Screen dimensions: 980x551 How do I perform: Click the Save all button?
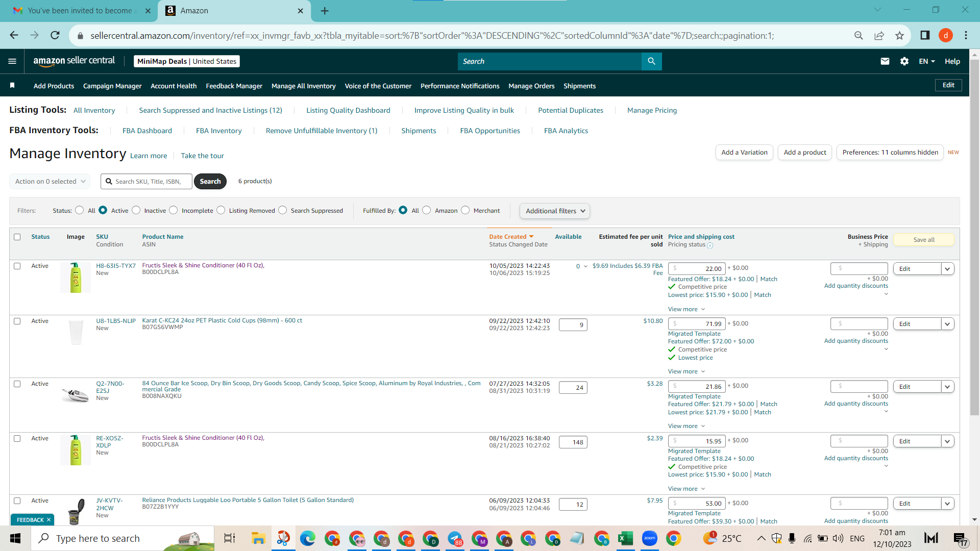(924, 240)
